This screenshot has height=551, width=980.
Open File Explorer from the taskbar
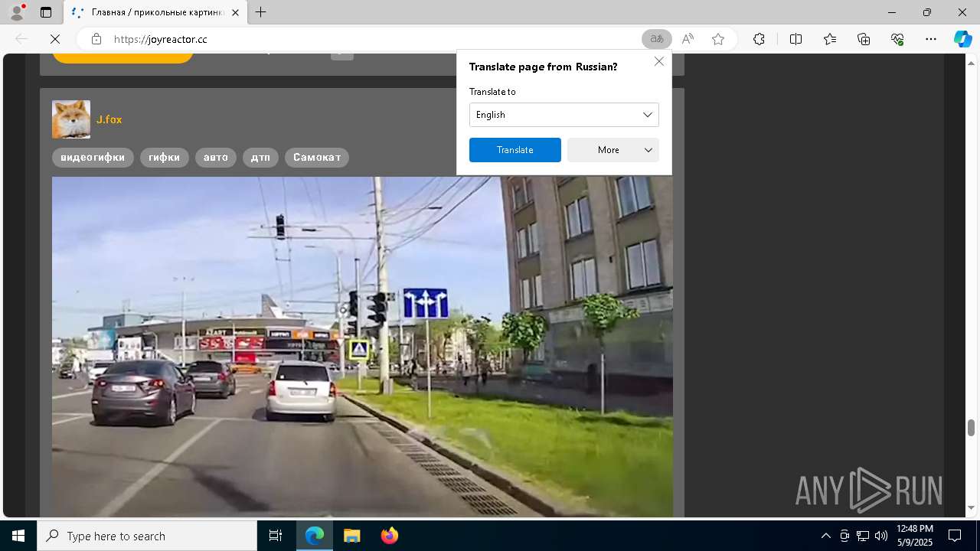point(351,536)
